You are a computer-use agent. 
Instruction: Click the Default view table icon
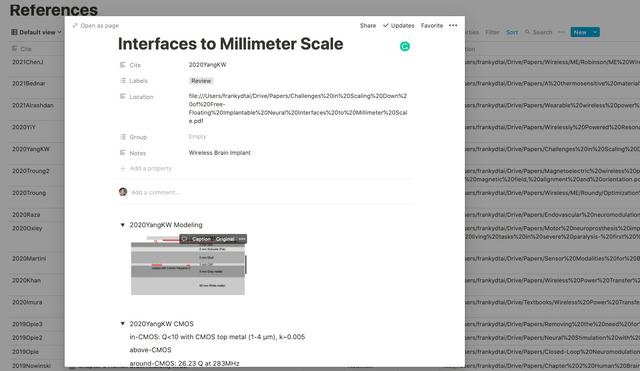pos(14,32)
